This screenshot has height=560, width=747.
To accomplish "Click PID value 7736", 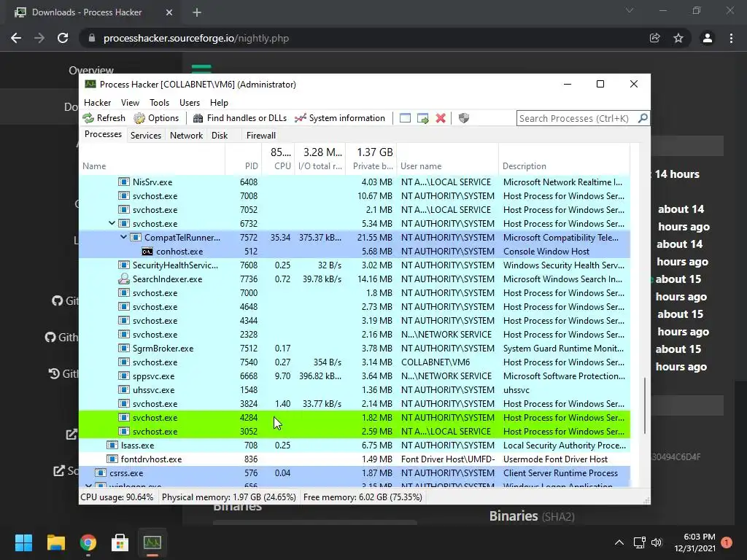I will pos(249,279).
